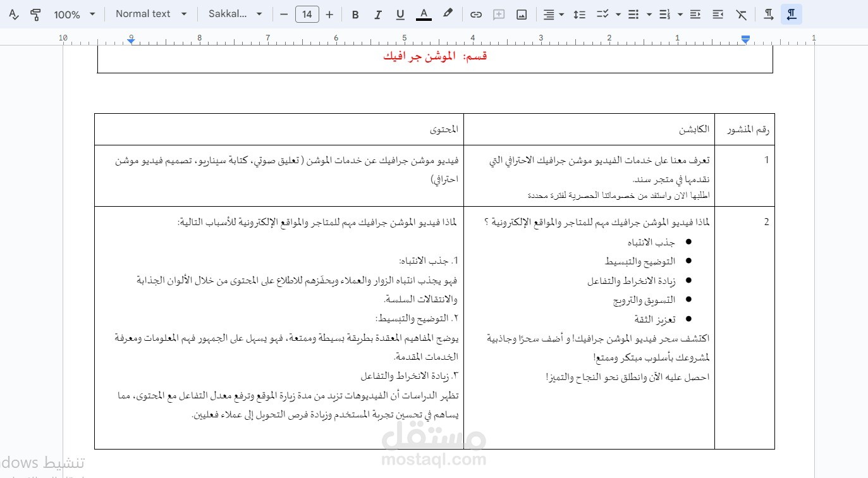The height and width of the screenshot is (478, 868).
Task: Click the decrease indent icon
Action: (x=695, y=14)
